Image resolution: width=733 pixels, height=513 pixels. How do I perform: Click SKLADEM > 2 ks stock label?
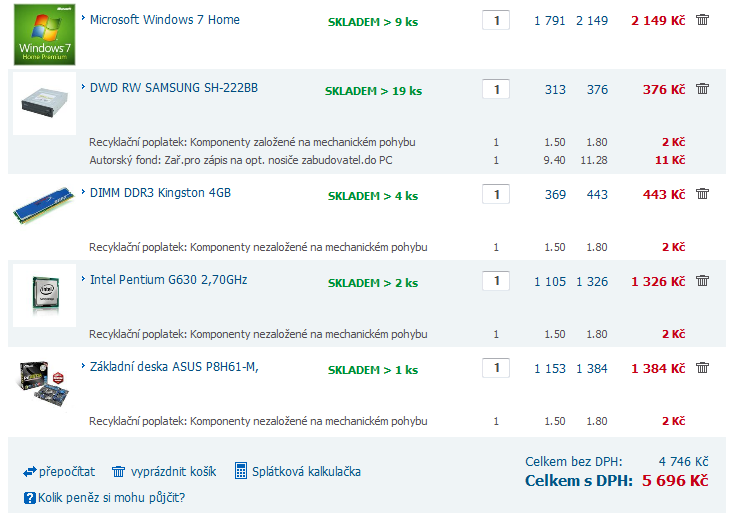[x=373, y=283]
